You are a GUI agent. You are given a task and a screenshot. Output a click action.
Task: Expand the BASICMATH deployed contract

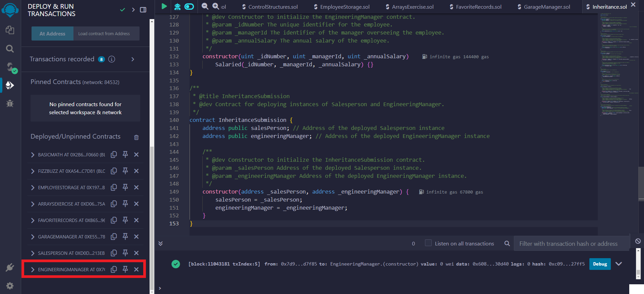[33, 155]
